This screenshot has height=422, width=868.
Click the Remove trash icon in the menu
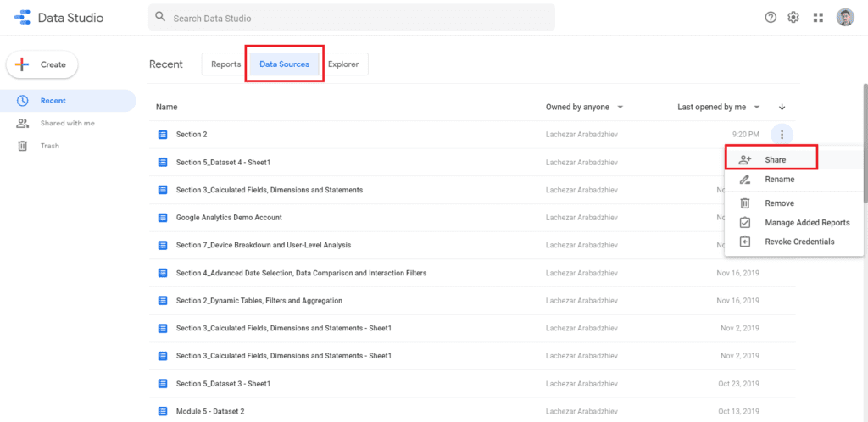(x=745, y=203)
